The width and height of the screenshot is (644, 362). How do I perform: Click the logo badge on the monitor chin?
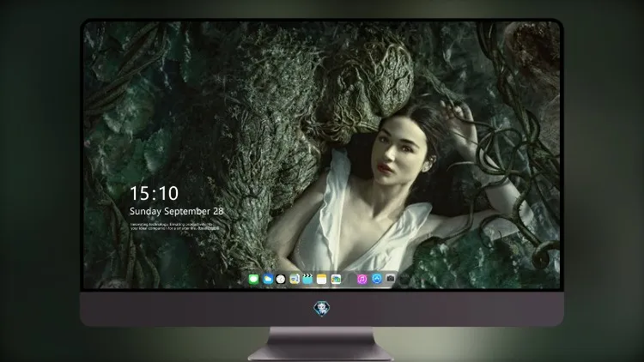coord(322,309)
